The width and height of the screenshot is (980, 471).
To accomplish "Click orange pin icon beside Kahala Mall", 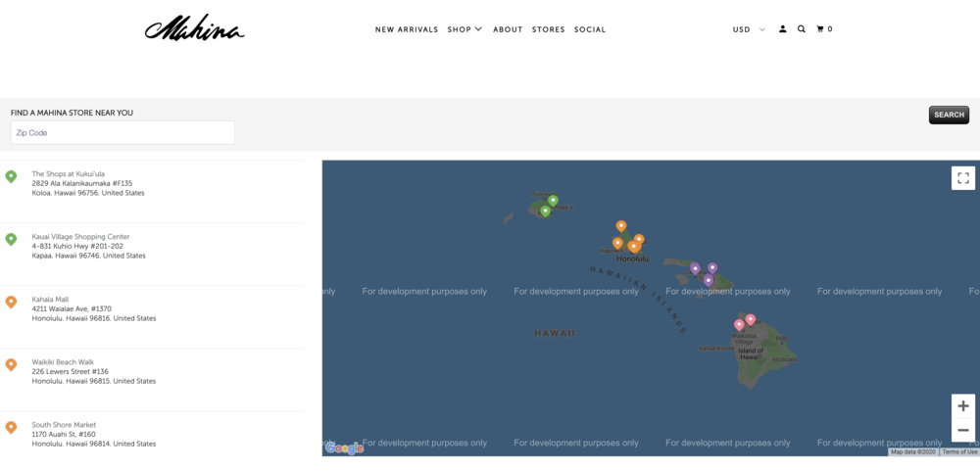I will point(11,302).
